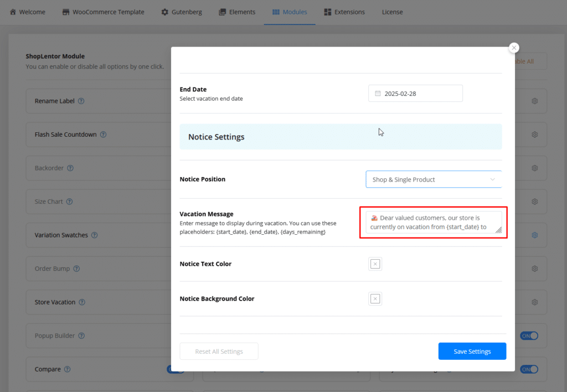Screen dimensions: 567x392
Task: Open the End Date picker showing 2025-02-28
Action: (415, 94)
